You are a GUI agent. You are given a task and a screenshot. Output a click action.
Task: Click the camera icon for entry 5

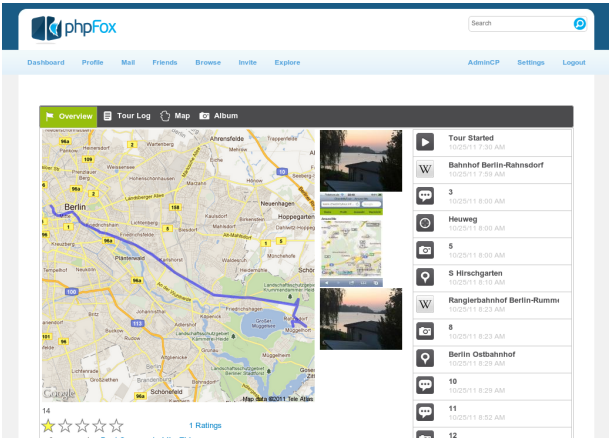point(425,250)
